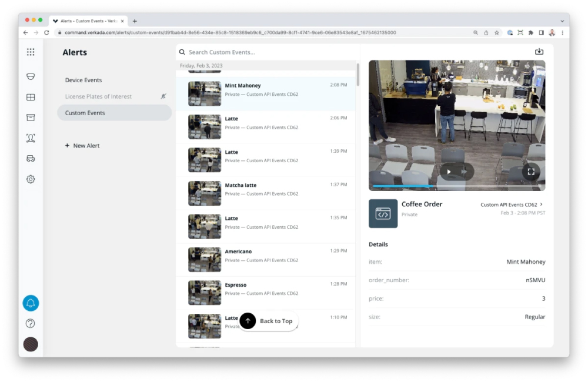Click the Search Custom Events field
This screenshot has width=588, height=382.
click(x=266, y=52)
